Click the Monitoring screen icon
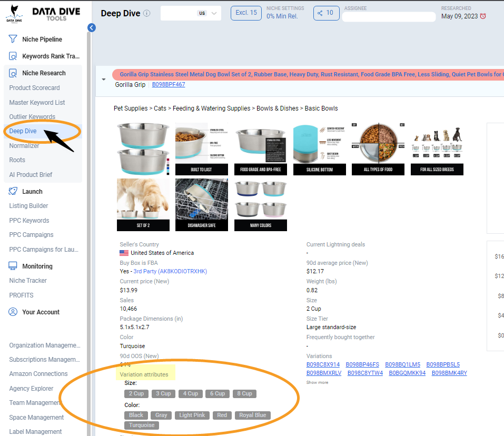 click(13, 266)
